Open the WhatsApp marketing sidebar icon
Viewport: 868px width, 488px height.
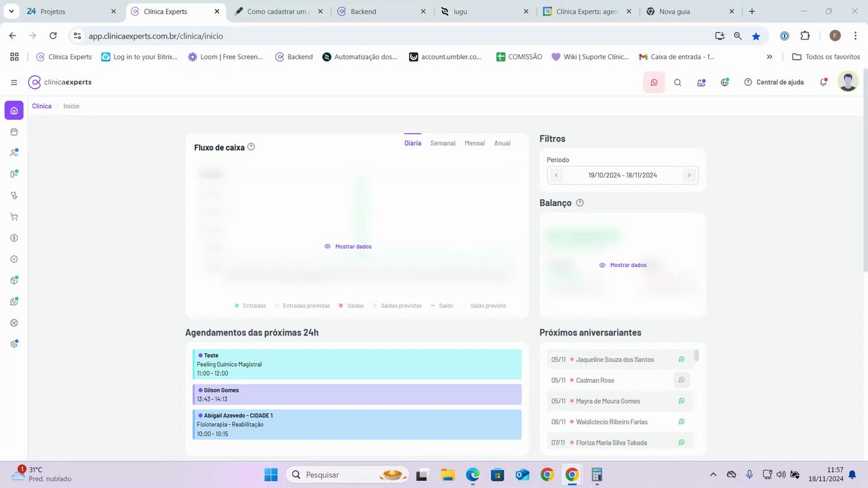[14, 302]
